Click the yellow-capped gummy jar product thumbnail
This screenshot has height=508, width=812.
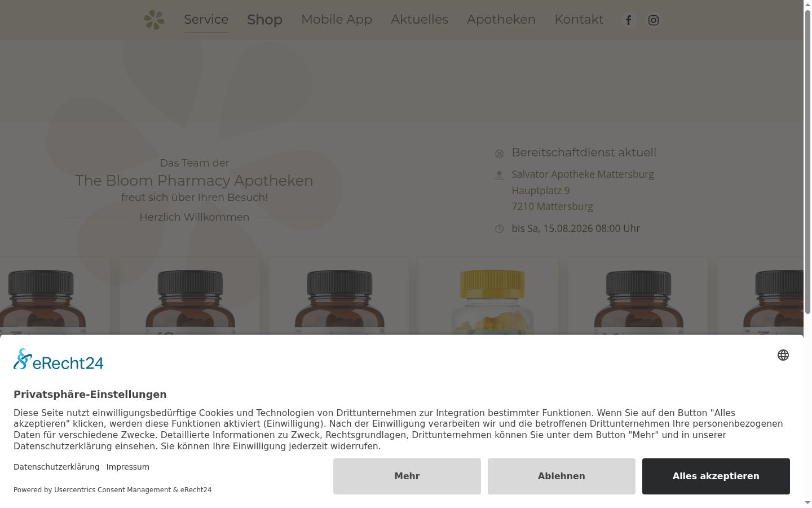click(x=488, y=296)
